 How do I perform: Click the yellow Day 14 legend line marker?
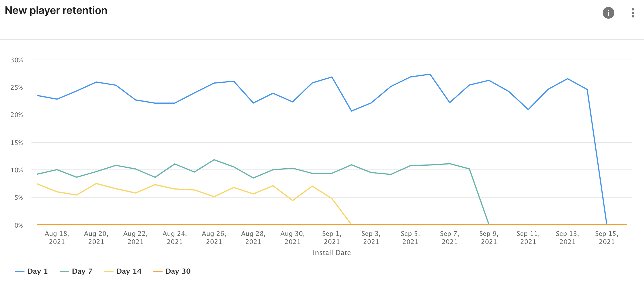109,271
